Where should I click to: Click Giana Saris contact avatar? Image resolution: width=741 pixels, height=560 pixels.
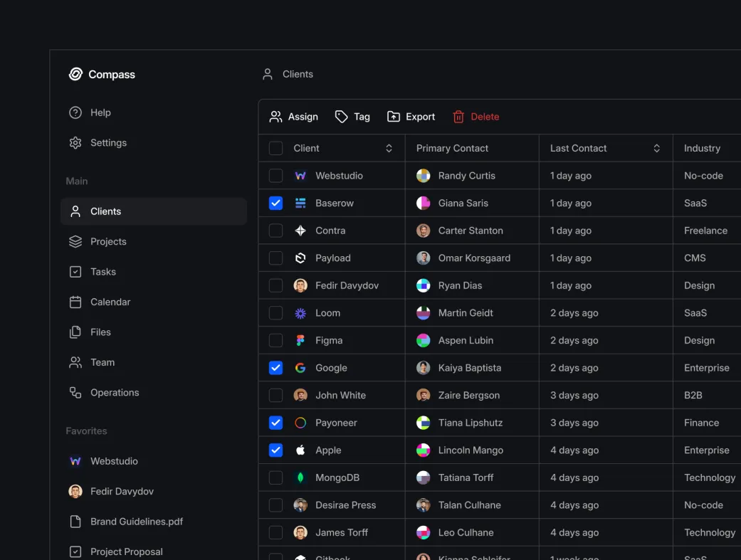(x=423, y=204)
